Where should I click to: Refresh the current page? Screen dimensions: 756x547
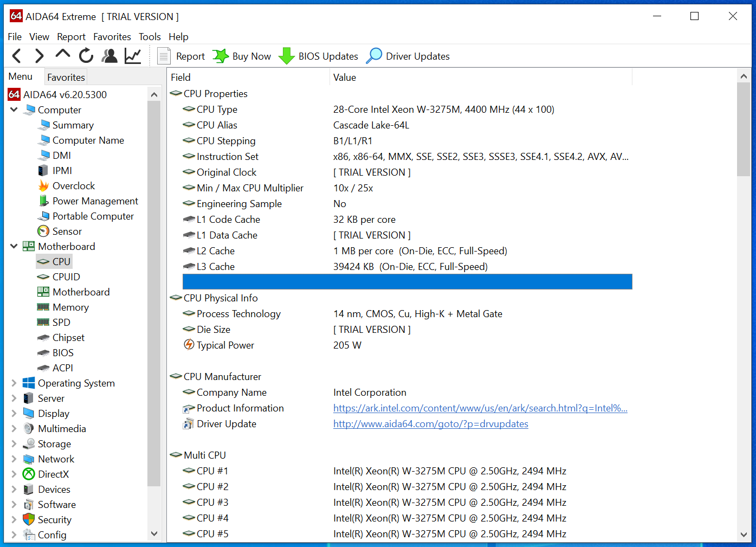click(86, 56)
